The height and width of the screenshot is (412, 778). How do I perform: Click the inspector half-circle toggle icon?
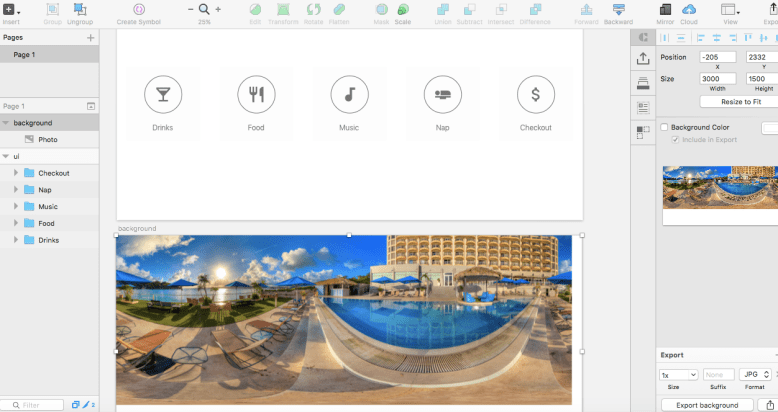643,37
